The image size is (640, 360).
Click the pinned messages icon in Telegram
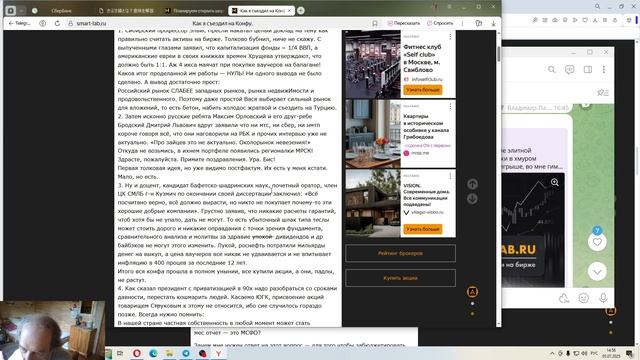click(x=602, y=93)
